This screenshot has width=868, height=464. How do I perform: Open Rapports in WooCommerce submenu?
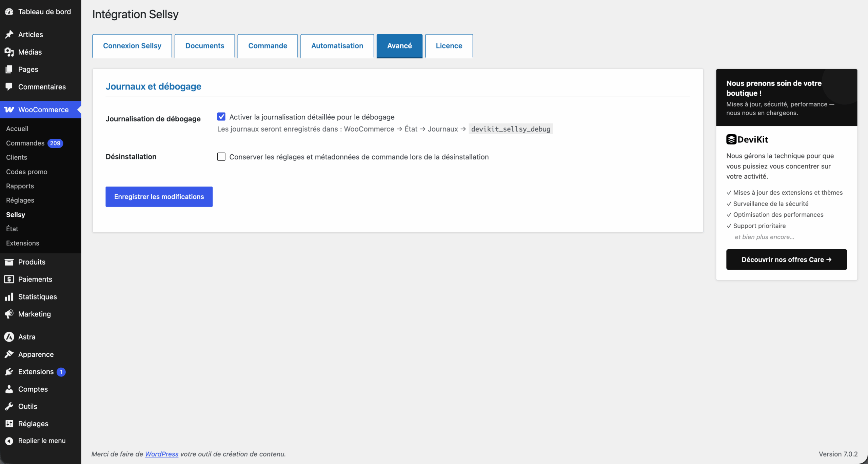click(x=20, y=186)
